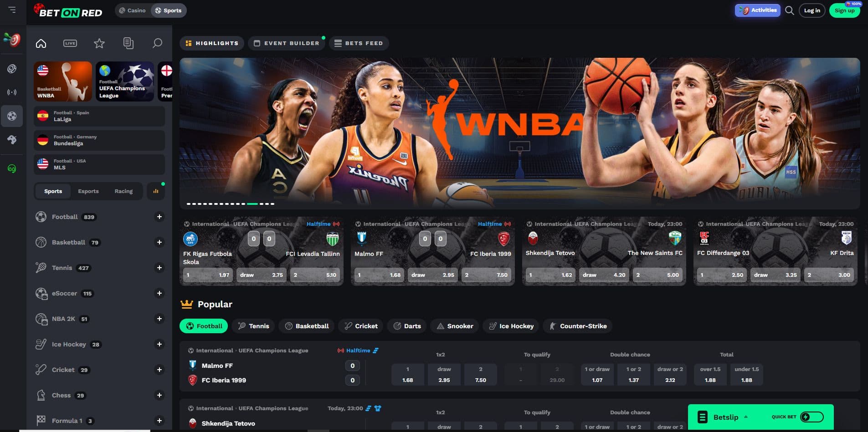868x432 pixels.
Task: Open the LaLiga Spain league shortcut
Action: pyautogui.click(x=99, y=116)
